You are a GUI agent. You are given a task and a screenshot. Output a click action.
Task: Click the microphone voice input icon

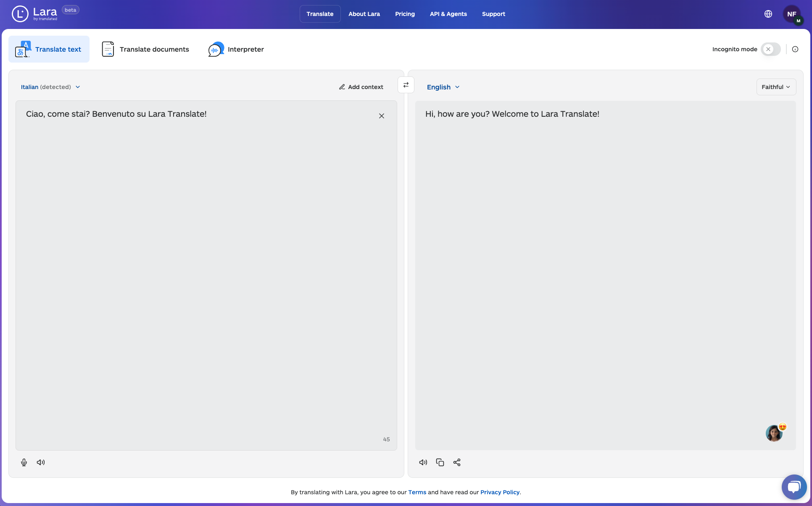point(24,462)
